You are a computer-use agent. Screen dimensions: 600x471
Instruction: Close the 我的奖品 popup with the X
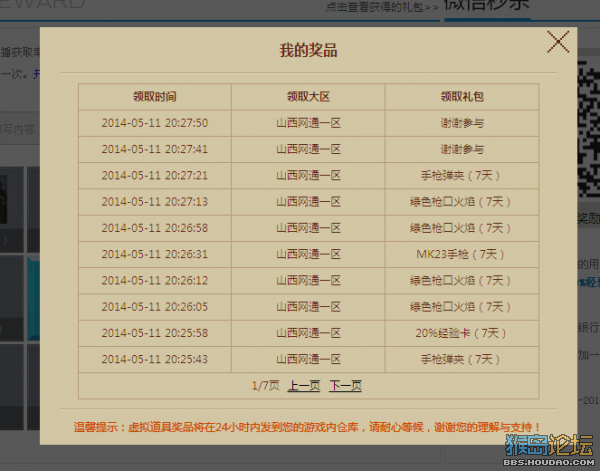[x=558, y=42]
